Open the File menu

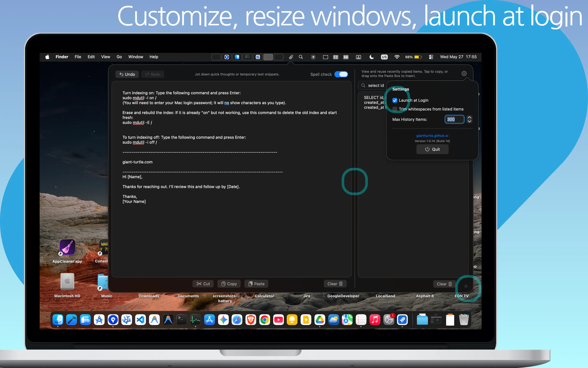click(x=78, y=57)
